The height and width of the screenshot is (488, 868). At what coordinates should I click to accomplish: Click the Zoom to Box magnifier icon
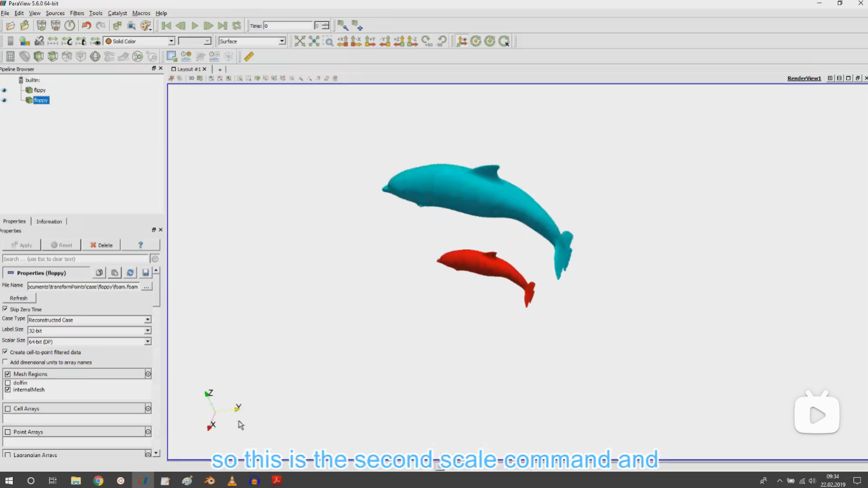click(x=328, y=41)
